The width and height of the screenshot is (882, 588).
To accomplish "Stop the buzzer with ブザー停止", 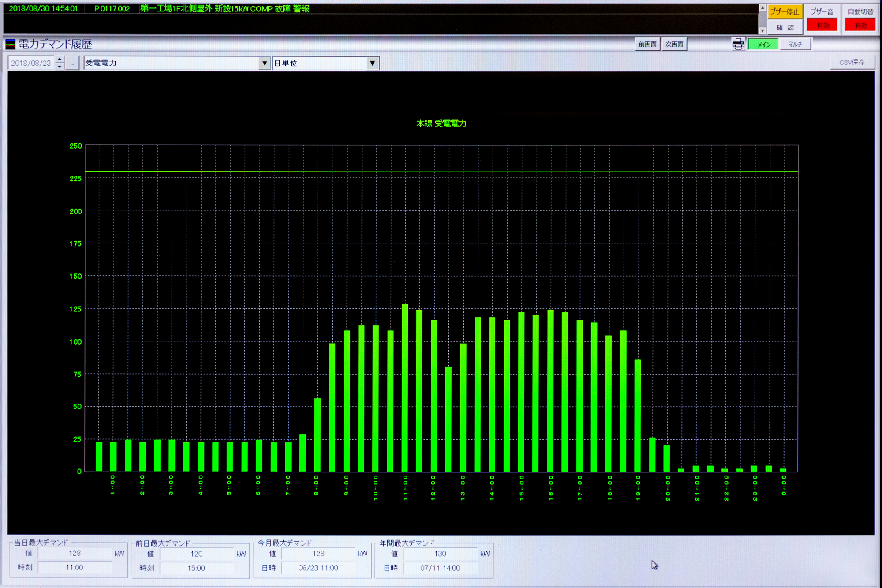I will (784, 12).
